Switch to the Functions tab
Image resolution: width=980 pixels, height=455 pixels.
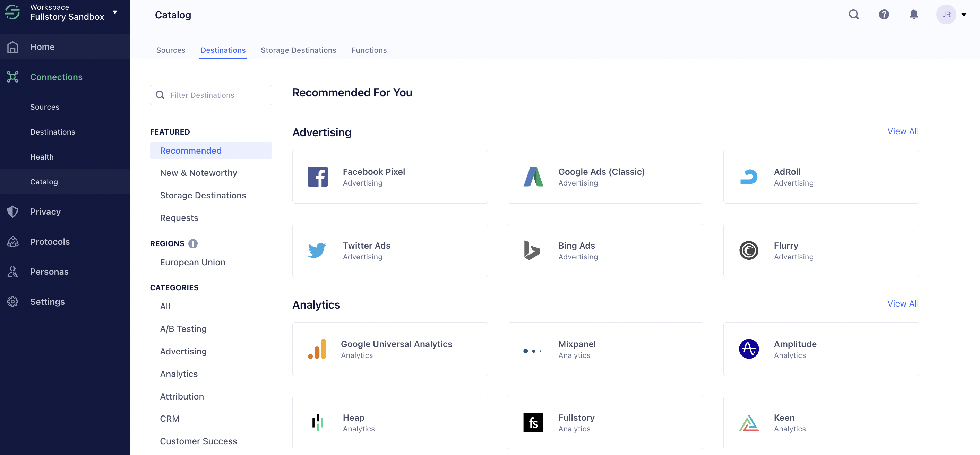369,50
